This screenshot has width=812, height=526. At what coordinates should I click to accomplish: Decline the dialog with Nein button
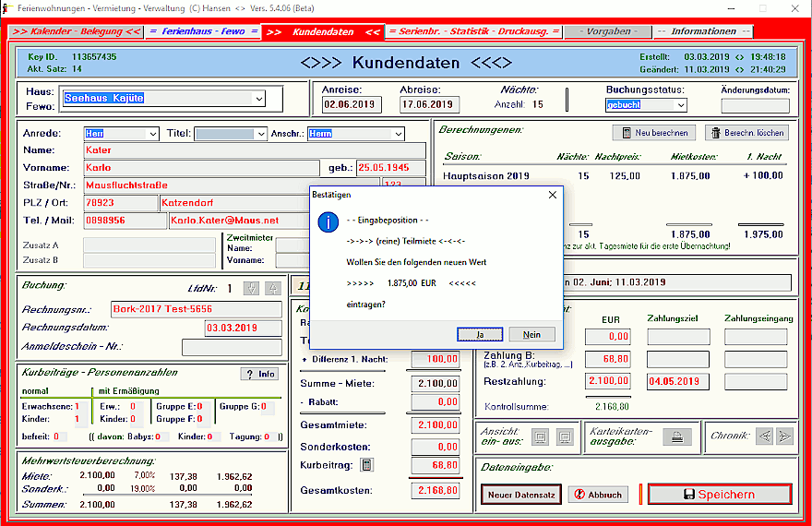(x=531, y=334)
